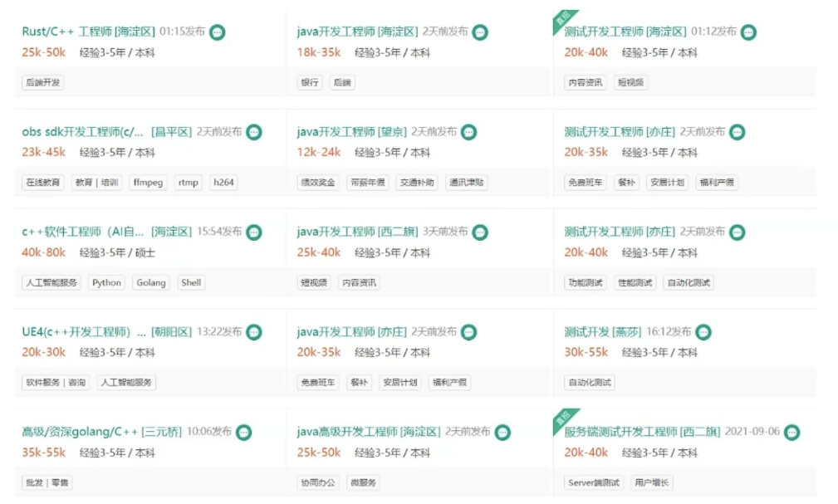Click the 批发 | 零售 tag

pyautogui.click(x=47, y=482)
